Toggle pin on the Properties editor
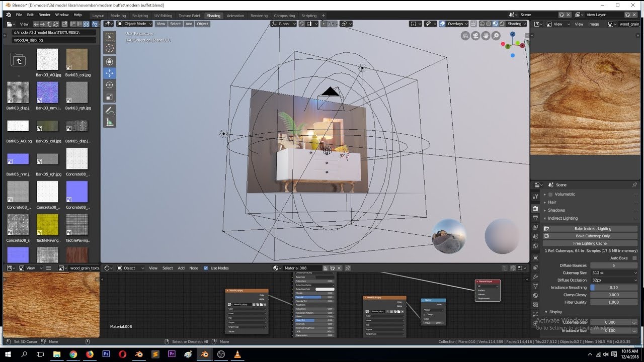644x362 pixels. coord(634,185)
